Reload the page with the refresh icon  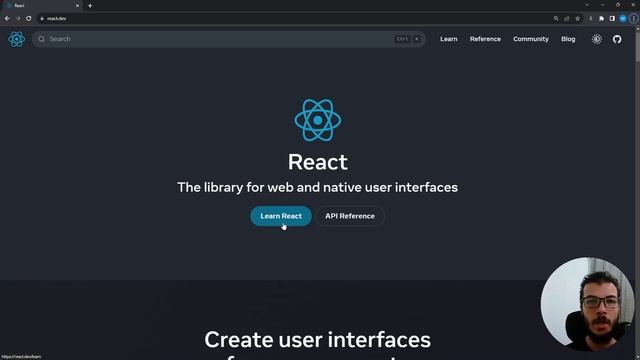pyautogui.click(x=29, y=18)
